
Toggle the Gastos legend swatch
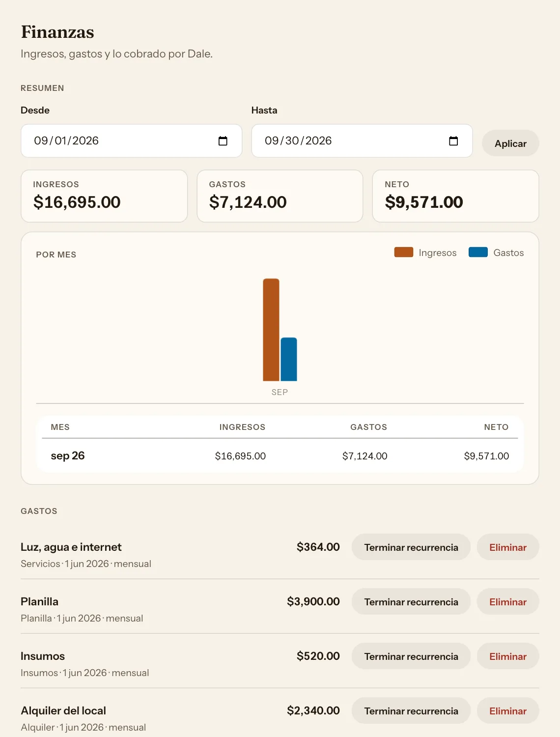(478, 253)
